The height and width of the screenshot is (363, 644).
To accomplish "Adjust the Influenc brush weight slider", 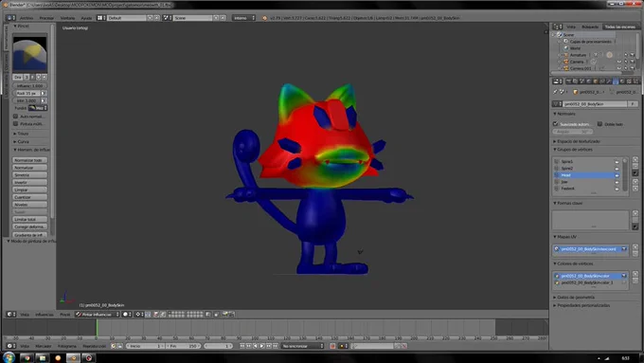I will pyautogui.click(x=29, y=86).
